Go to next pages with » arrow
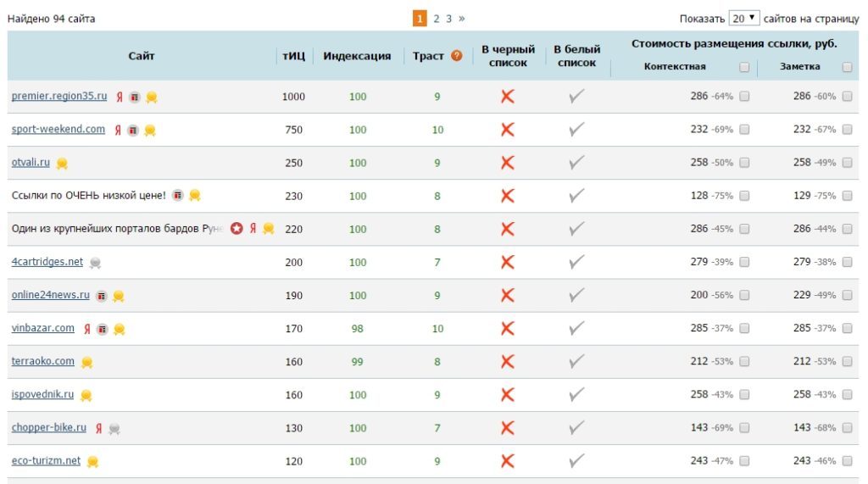 coord(462,19)
